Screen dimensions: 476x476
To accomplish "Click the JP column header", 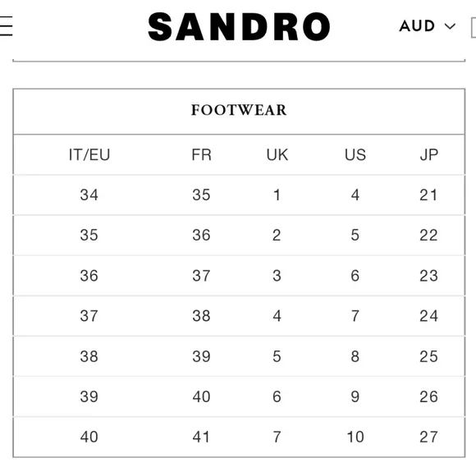I will pos(429,155).
